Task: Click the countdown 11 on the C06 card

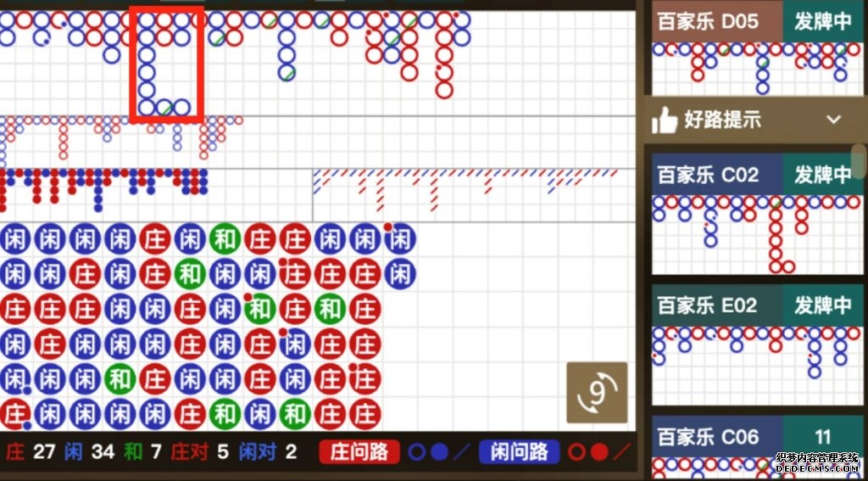Action: tap(822, 437)
